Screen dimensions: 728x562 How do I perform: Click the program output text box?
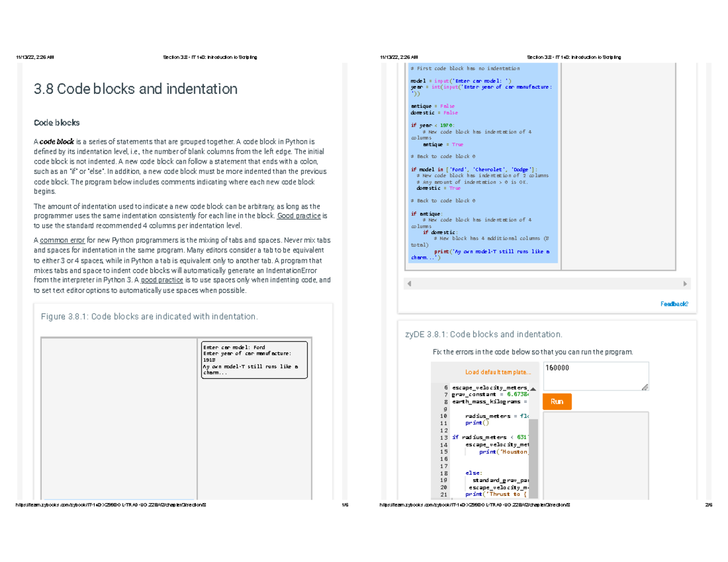596,455
